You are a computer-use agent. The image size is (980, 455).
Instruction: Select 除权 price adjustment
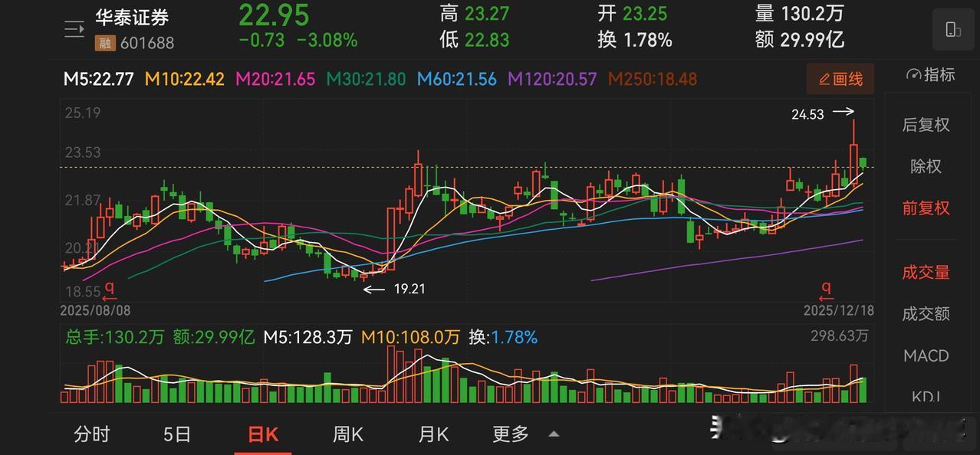(x=926, y=166)
